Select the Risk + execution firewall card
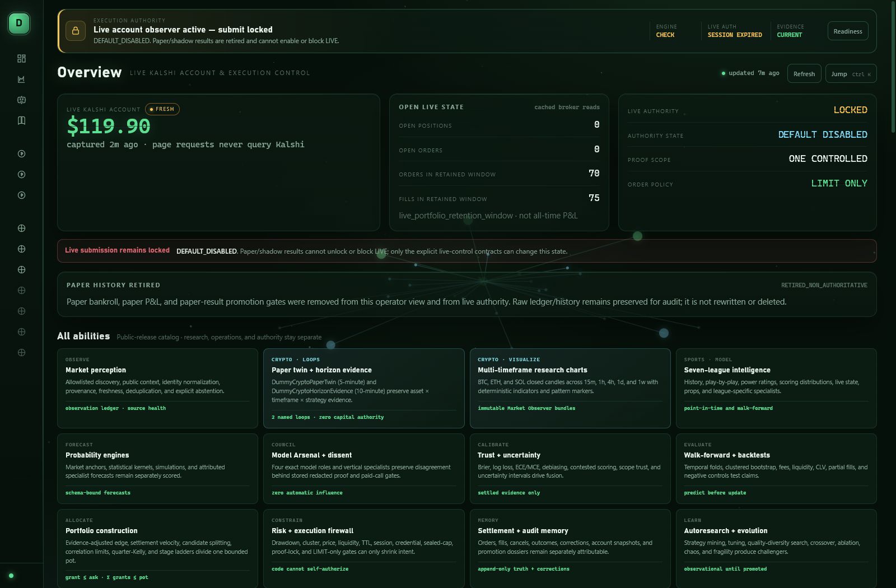This screenshot has width=896, height=588. (x=364, y=548)
